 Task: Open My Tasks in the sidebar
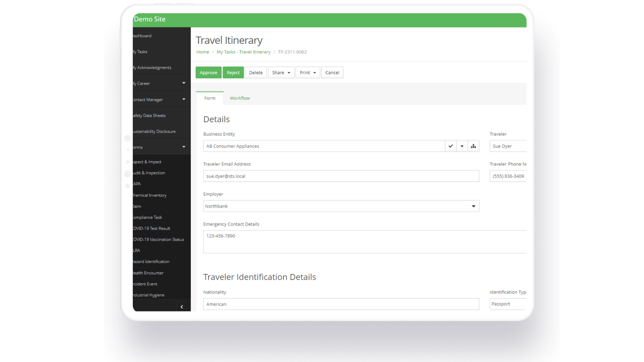pyautogui.click(x=162, y=51)
